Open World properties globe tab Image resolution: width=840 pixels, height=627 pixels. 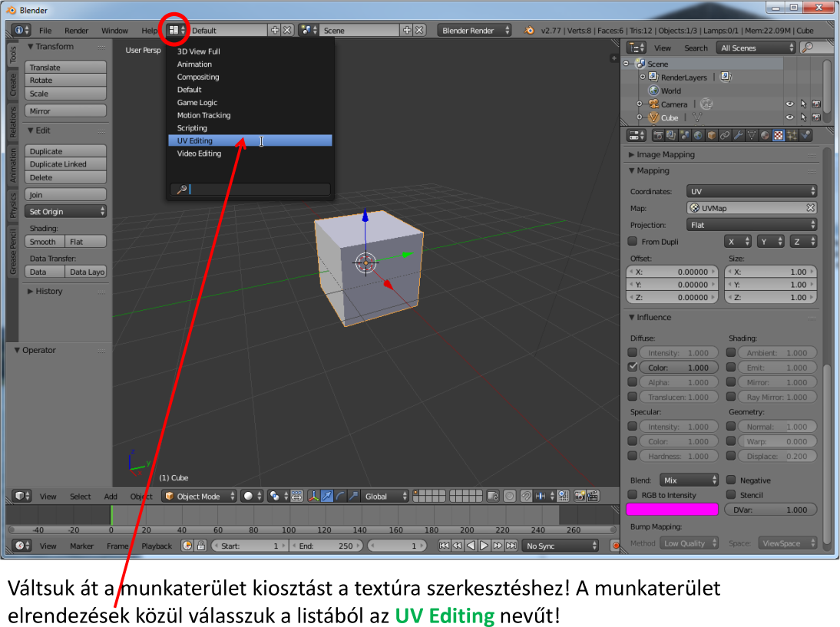point(697,136)
